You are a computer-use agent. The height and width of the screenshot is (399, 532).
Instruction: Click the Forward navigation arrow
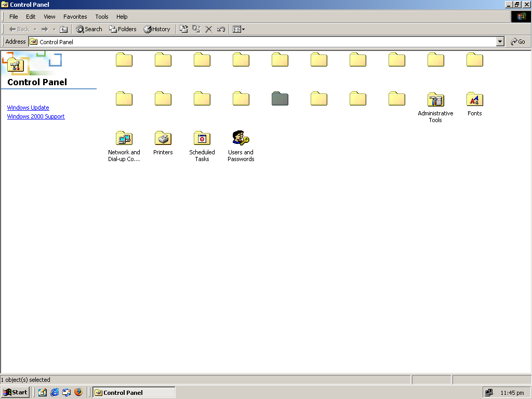point(45,29)
